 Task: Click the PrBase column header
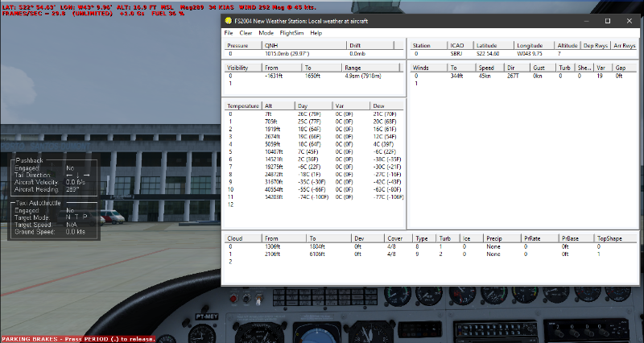(x=576, y=238)
